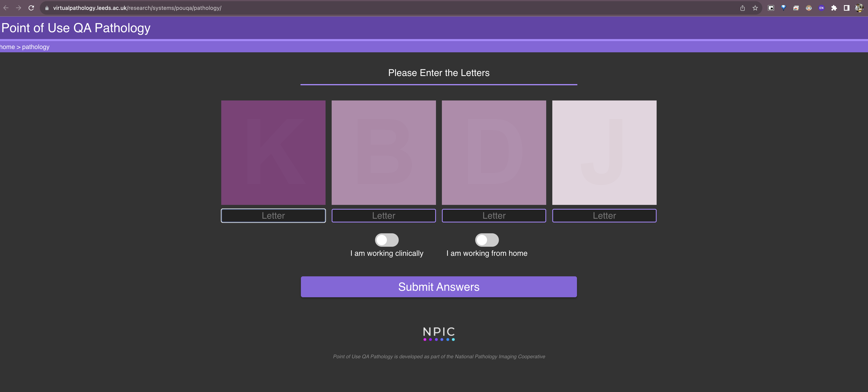
Task: Focus Letter input under B square
Action: coord(384,216)
